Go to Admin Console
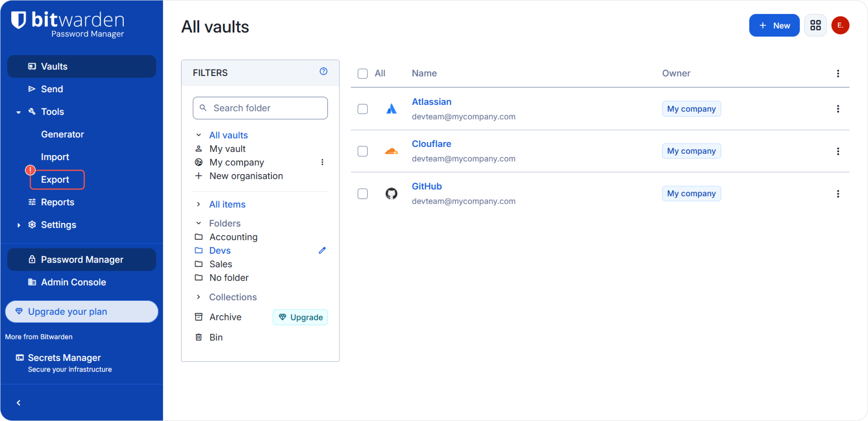 (x=74, y=282)
